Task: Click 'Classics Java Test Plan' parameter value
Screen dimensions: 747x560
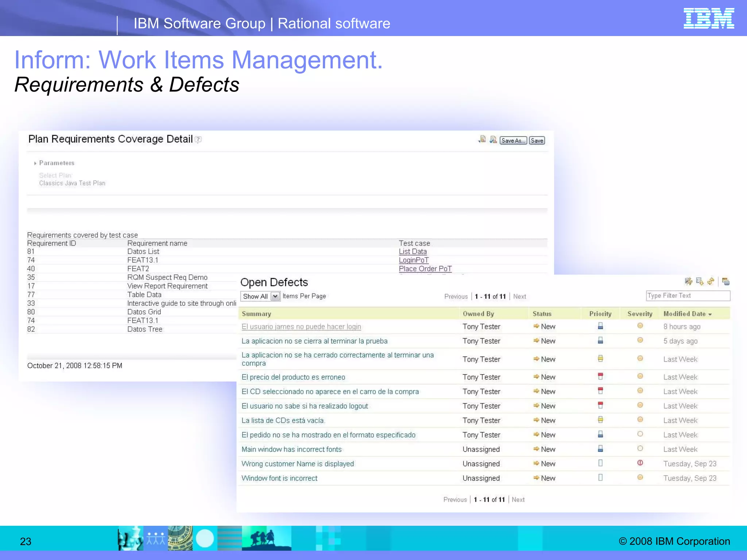Action: tap(72, 183)
